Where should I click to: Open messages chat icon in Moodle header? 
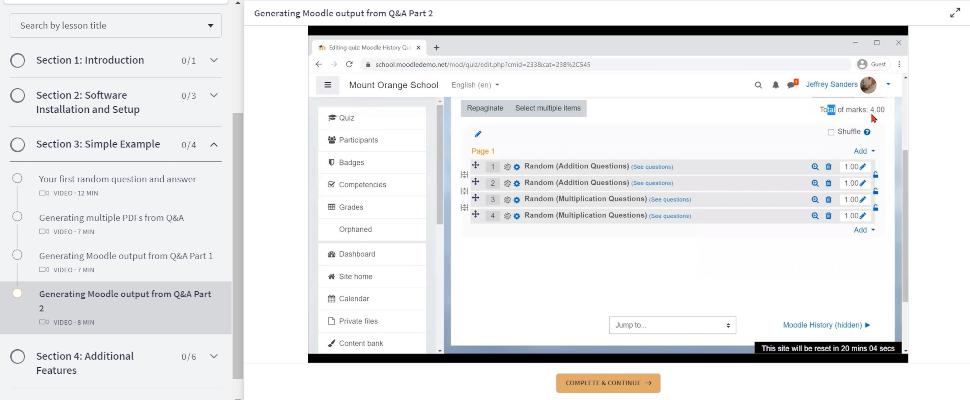click(x=791, y=85)
